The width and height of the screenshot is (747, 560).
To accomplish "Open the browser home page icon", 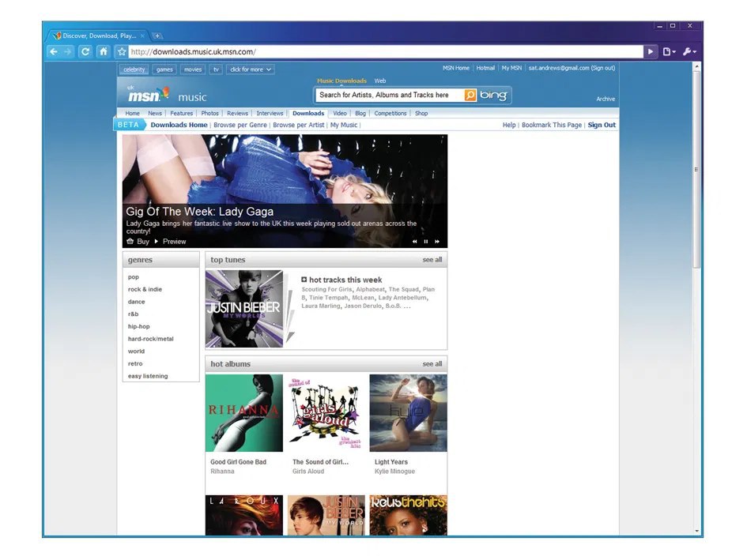I will click(104, 51).
